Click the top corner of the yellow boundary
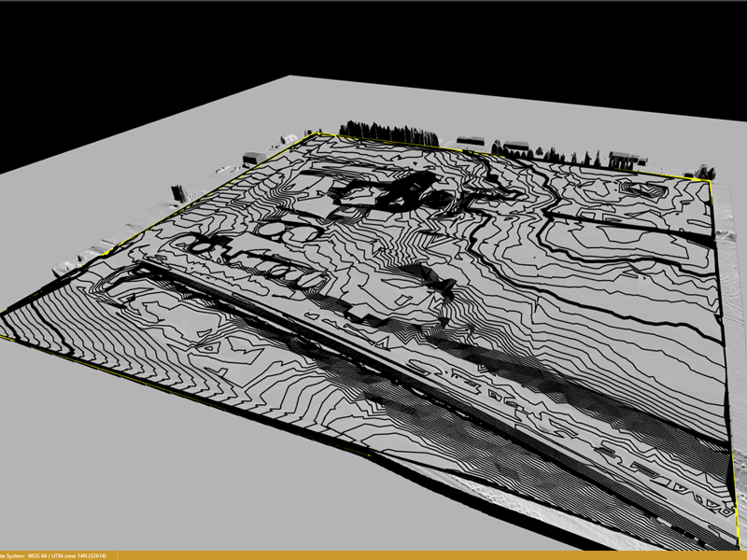 [x=317, y=133]
